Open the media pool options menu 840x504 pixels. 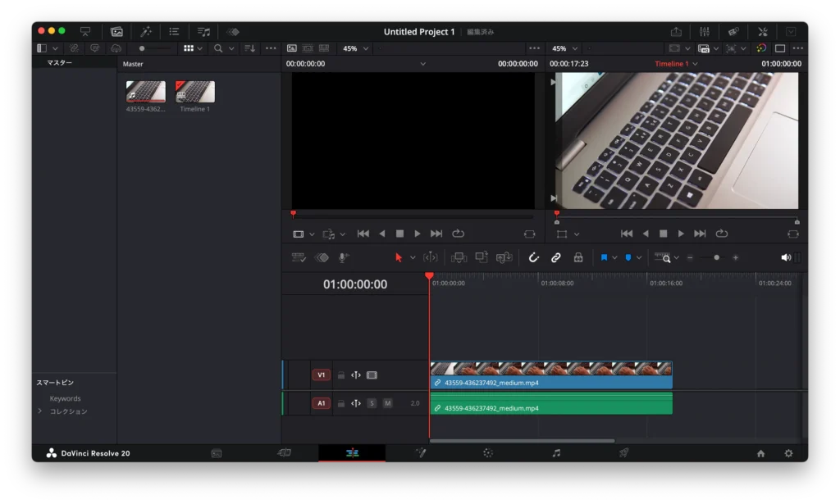click(271, 48)
